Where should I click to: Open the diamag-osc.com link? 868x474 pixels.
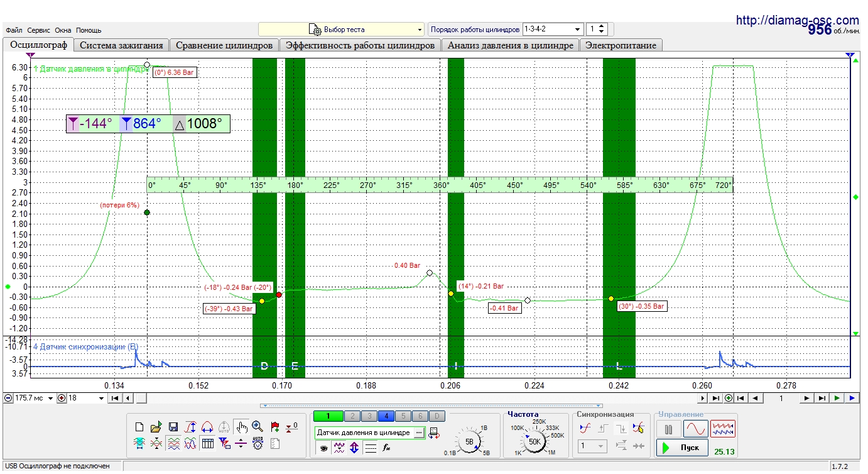(x=797, y=20)
